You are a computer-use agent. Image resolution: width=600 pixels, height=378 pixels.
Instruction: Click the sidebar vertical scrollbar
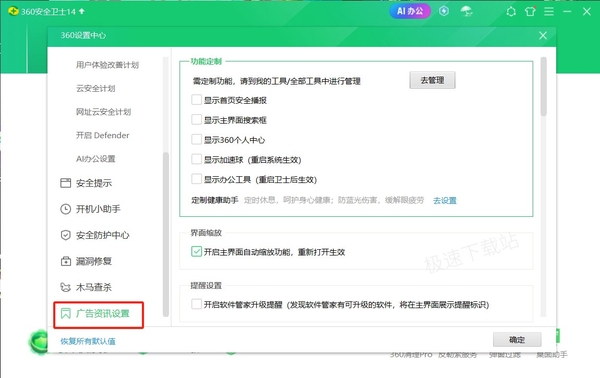pyautogui.click(x=166, y=235)
